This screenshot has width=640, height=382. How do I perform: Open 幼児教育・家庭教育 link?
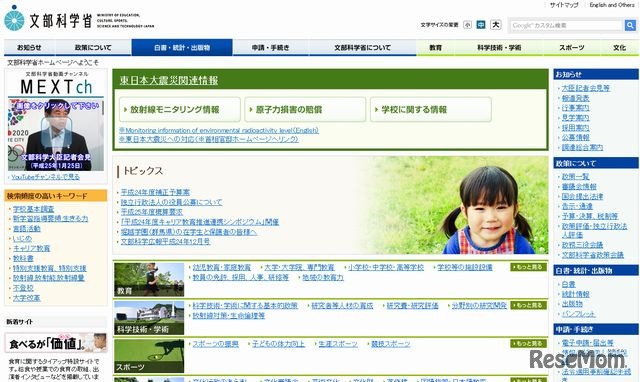pos(222,267)
